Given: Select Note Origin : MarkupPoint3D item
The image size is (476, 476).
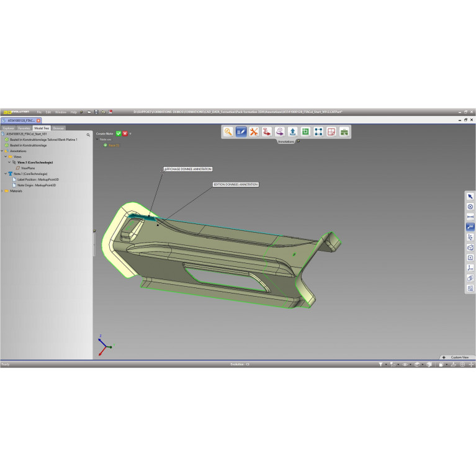Looking at the screenshot, I should [37, 185].
